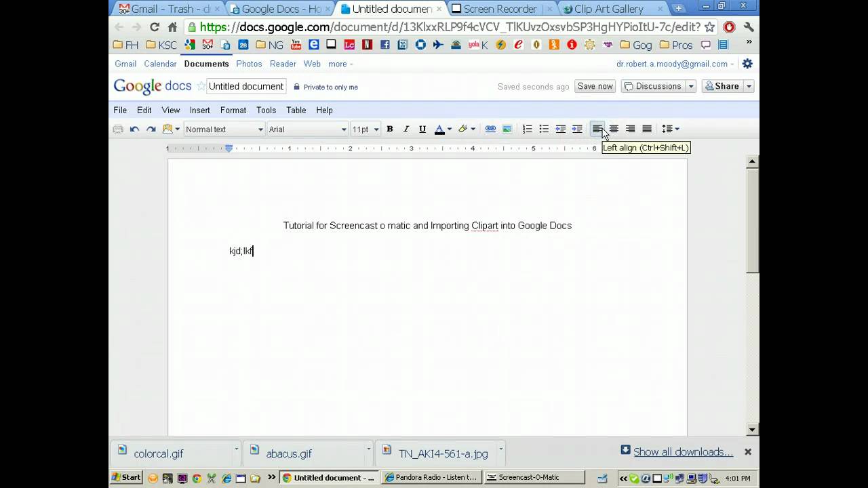Click the Untitled document title field
Screen dimensions: 868x488
click(x=246, y=86)
